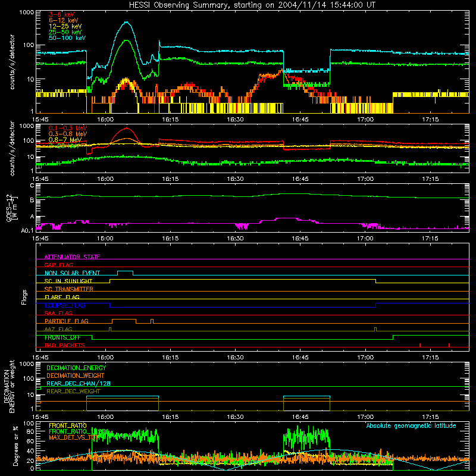This screenshot has height=476, width=476.
Task: Click the A0.1 level label on GOES axis
Action: [27, 230]
